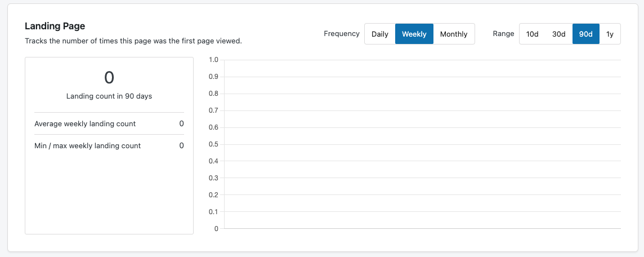This screenshot has width=644, height=257.
Task: Switch frequency to Daily
Action: [380, 34]
